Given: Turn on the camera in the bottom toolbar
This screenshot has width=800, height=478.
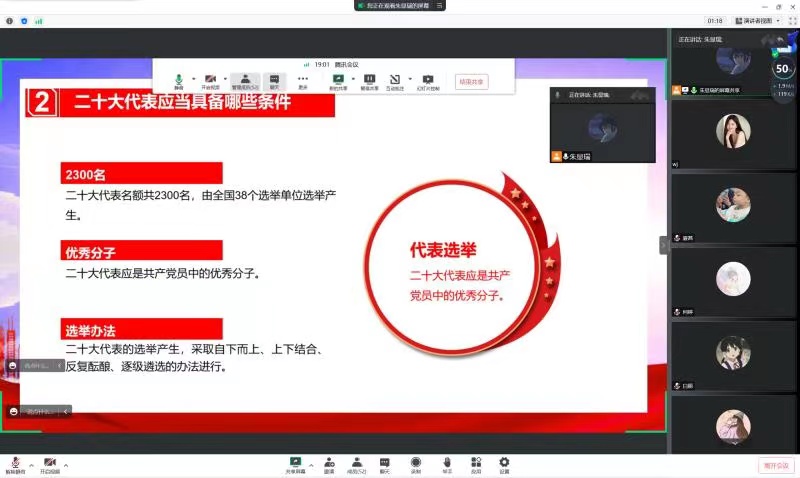Looking at the screenshot, I should pyautogui.click(x=49, y=463).
